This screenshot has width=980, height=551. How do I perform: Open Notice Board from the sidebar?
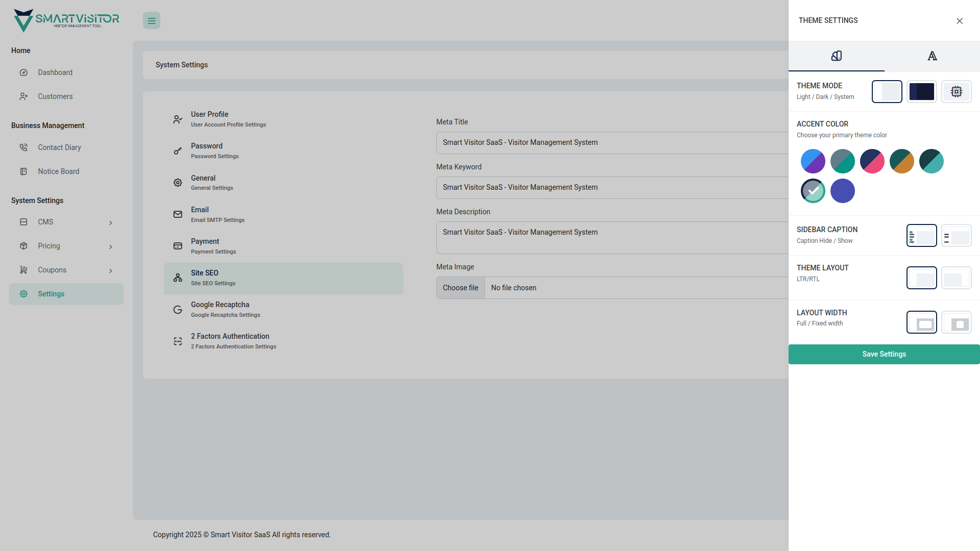coord(58,171)
